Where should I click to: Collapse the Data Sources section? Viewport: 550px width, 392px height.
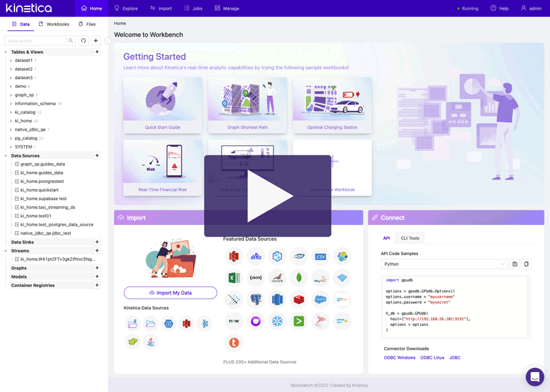click(x=5, y=155)
